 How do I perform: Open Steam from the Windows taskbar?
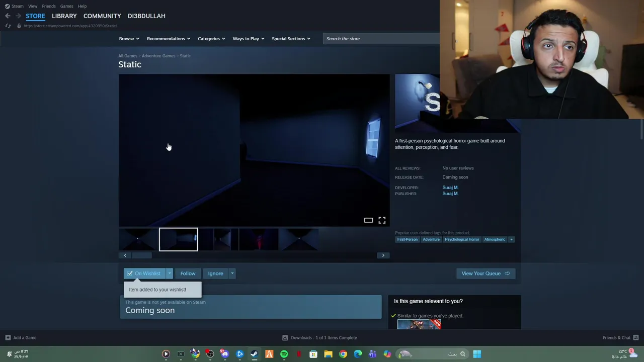[x=254, y=354]
